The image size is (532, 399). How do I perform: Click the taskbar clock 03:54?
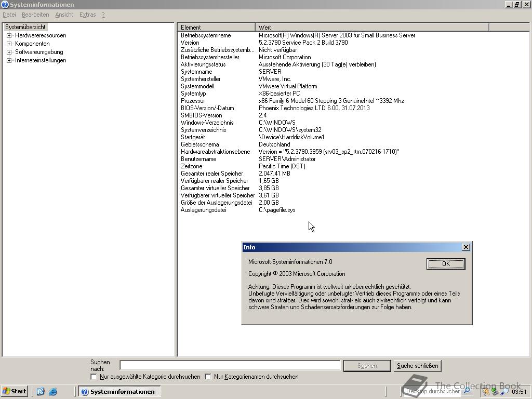pyautogui.click(x=519, y=392)
